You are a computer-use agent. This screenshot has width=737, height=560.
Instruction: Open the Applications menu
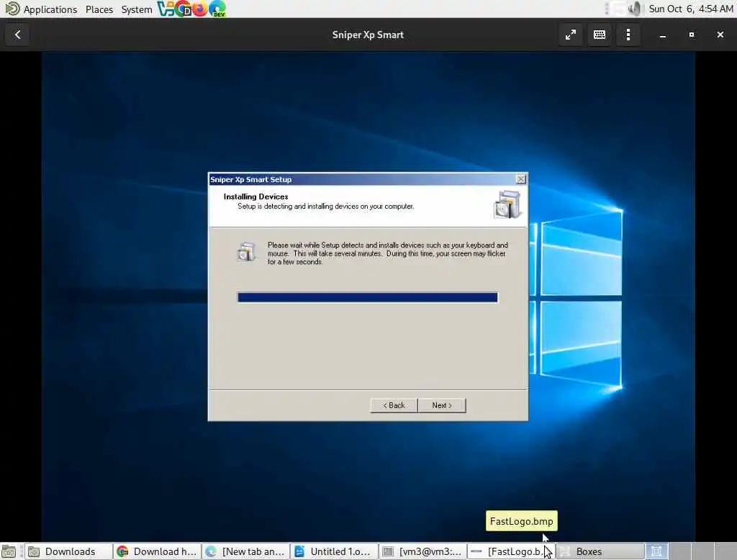click(50, 9)
